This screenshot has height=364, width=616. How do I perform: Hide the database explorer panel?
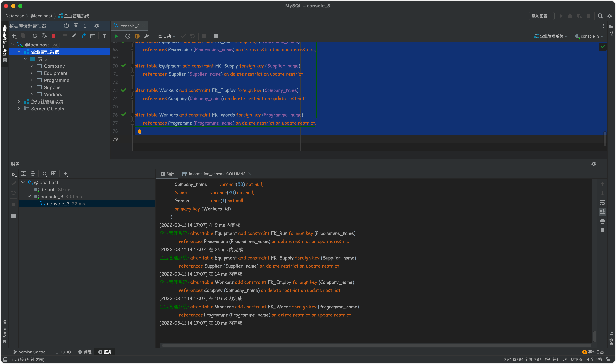coord(106,26)
